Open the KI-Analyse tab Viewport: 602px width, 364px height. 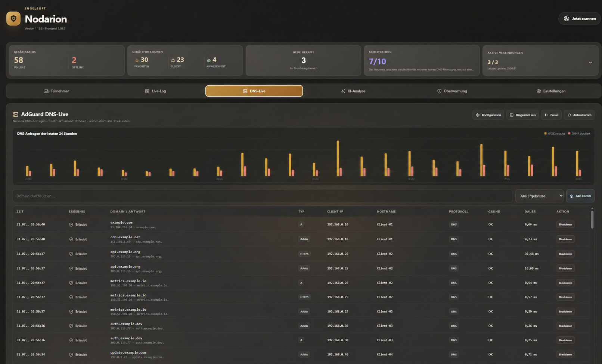pos(353,91)
